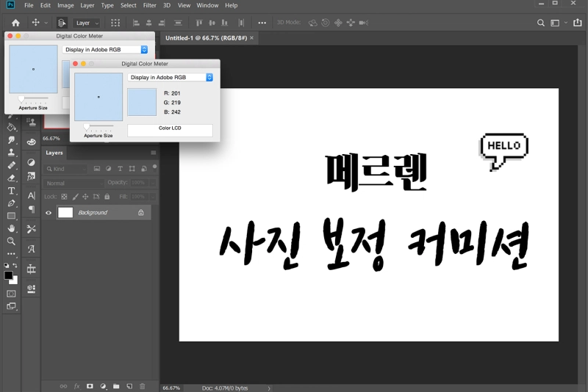Select the Eraser tool

11,178
